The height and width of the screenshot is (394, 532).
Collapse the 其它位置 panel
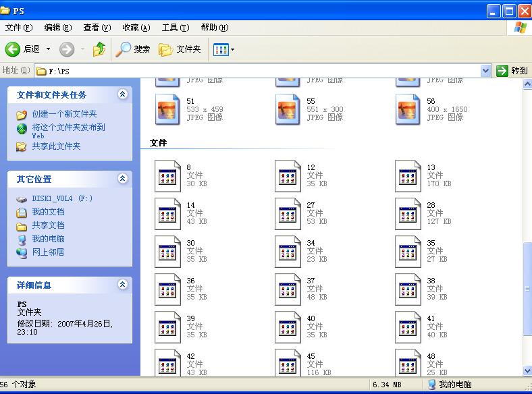[x=122, y=178]
